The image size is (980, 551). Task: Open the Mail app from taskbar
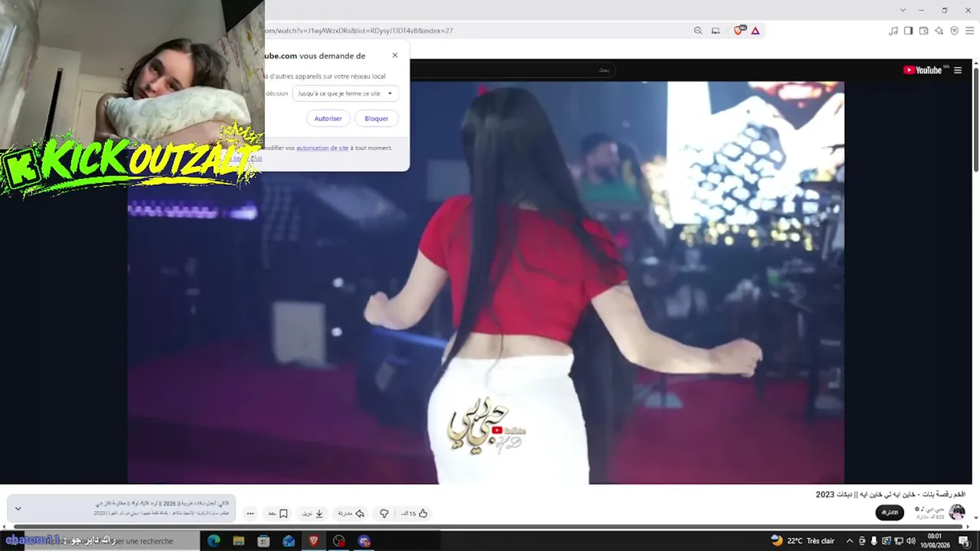pyautogui.click(x=289, y=541)
